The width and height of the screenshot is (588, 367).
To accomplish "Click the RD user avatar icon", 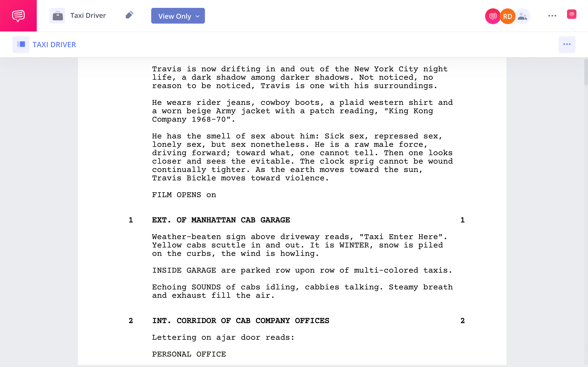I will pyautogui.click(x=507, y=16).
